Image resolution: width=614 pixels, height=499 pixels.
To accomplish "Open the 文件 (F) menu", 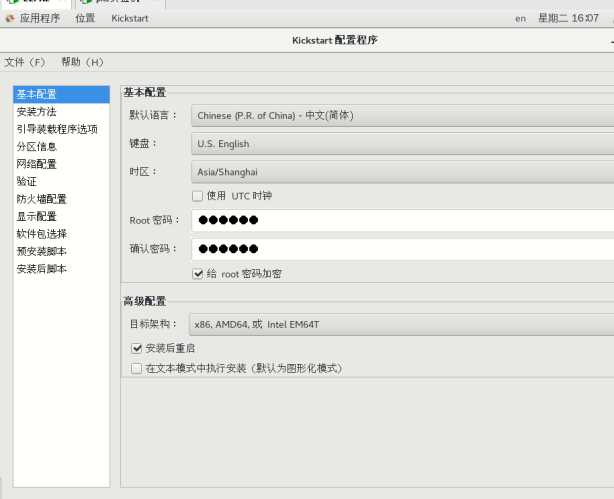I will pos(25,62).
